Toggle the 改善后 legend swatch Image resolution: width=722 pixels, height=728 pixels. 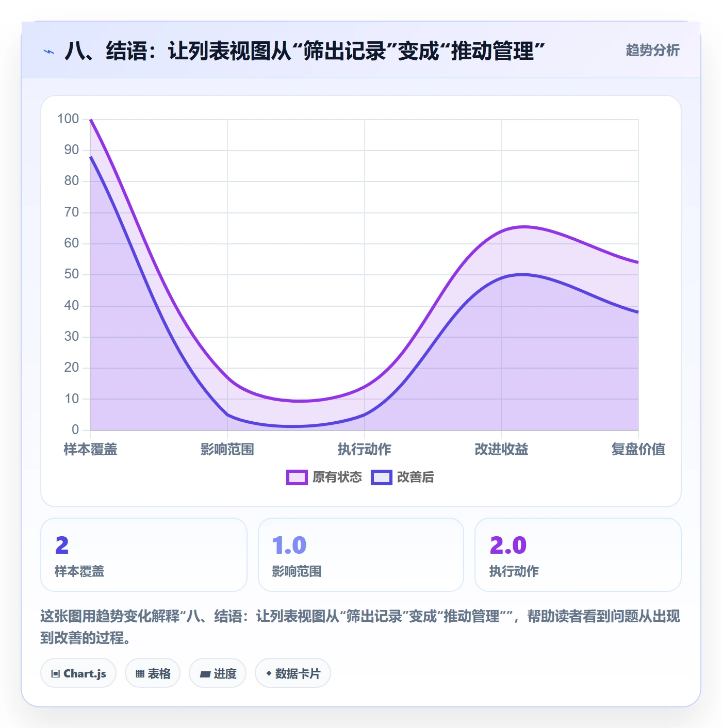[x=381, y=477]
